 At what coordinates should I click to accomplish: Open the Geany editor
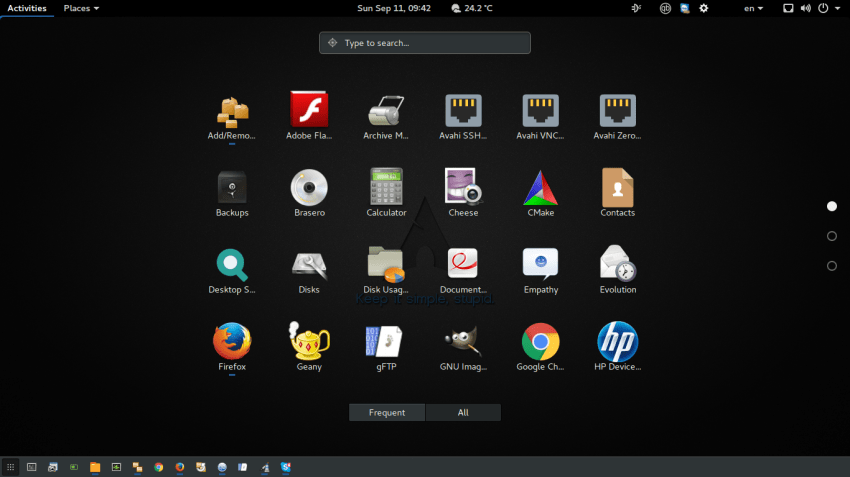(x=309, y=342)
